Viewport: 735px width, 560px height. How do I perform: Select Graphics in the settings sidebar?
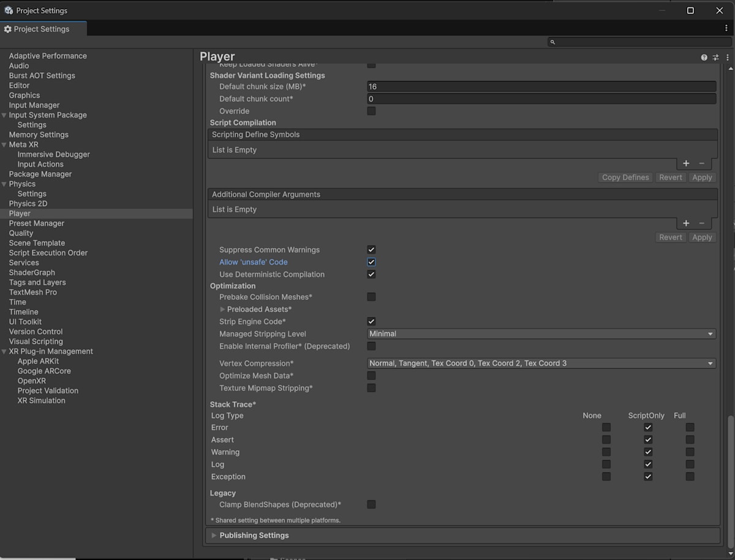(x=24, y=96)
